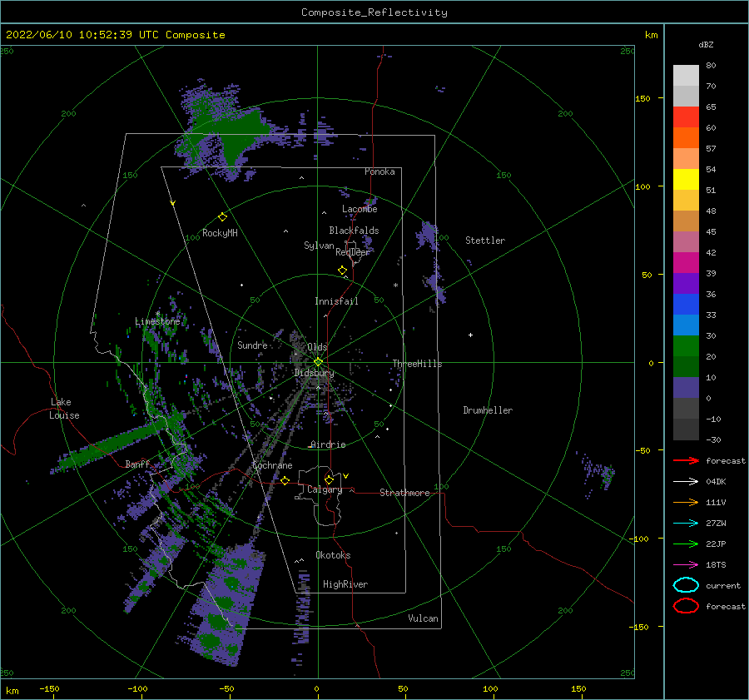The width and height of the screenshot is (749, 700).
Task: Click the orange 111V arrow icon
Action: (686, 502)
